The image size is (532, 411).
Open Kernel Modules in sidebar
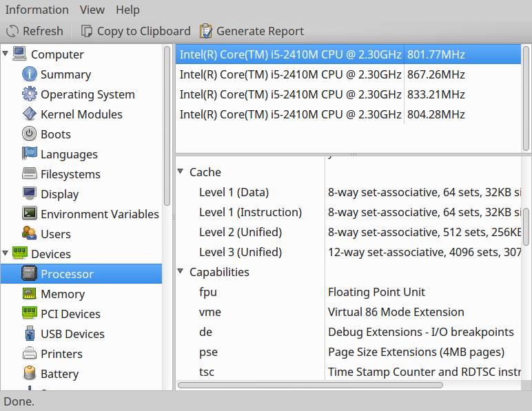pos(81,114)
